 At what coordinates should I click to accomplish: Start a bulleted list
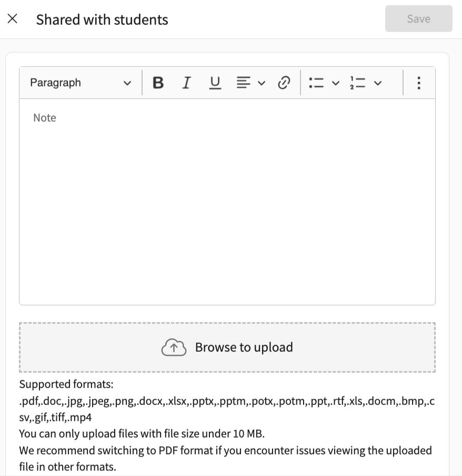316,83
